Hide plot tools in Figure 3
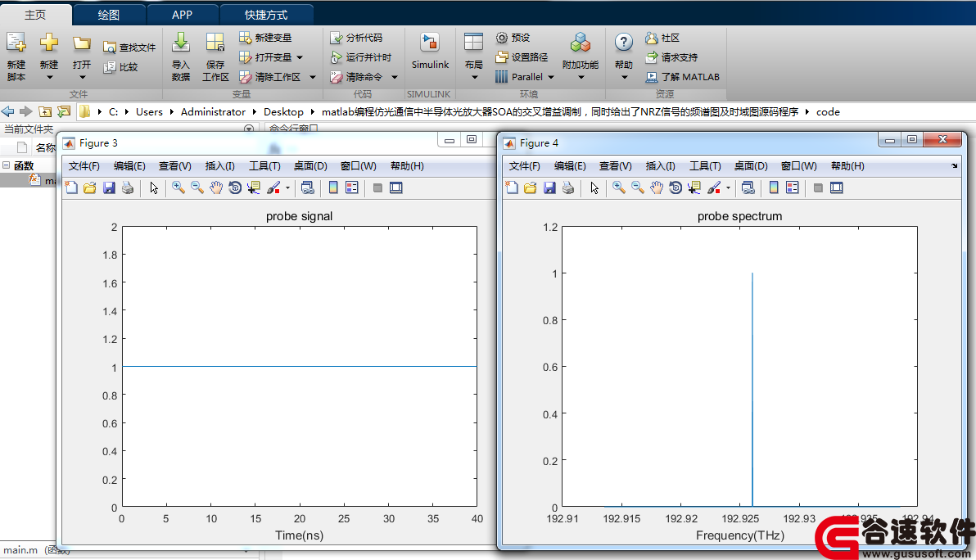Viewport: 976px width, 560px height. point(377,188)
